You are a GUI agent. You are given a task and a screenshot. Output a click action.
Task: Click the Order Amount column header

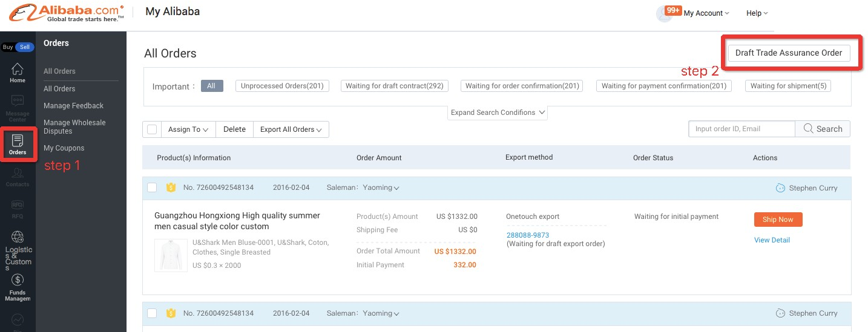[379, 158]
